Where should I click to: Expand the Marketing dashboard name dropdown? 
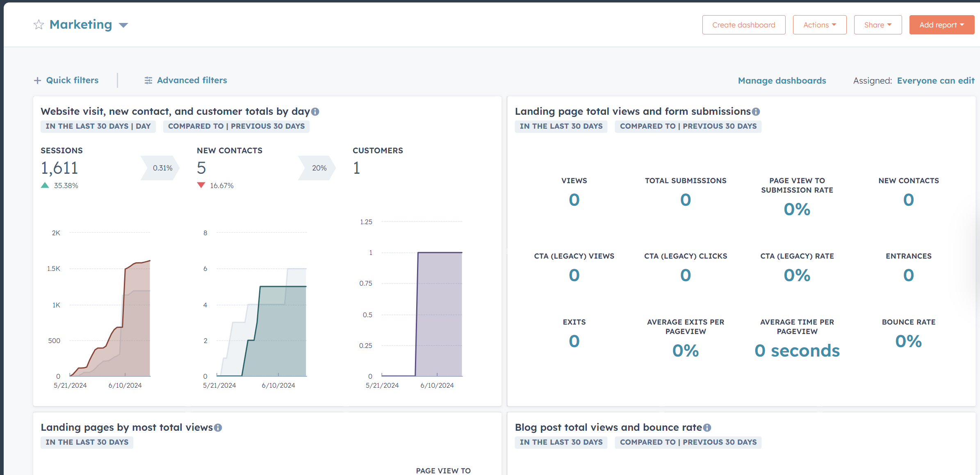tap(123, 25)
